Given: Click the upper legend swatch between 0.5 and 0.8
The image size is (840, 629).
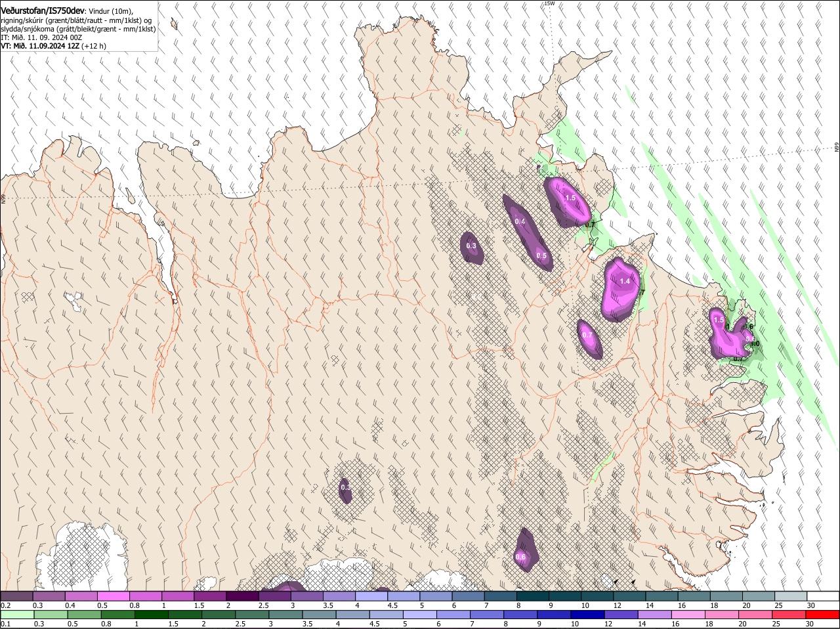Looking at the screenshot, I should 113,596.
